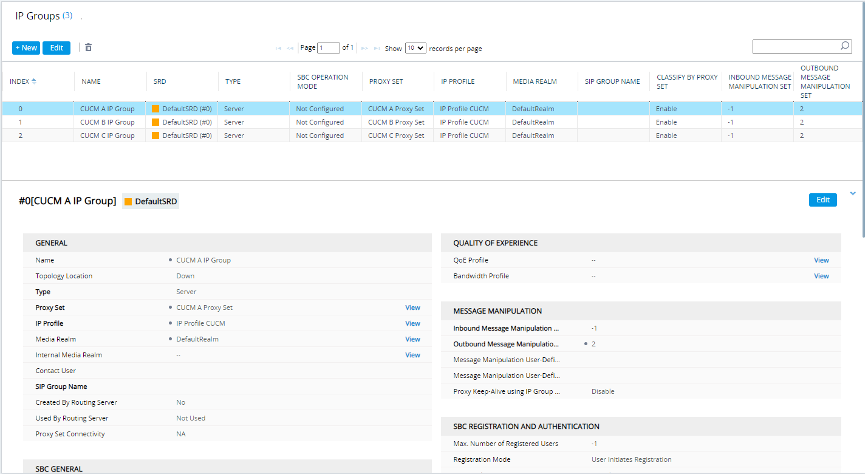Sort by SRD column header
868x474 pixels.
click(x=160, y=81)
